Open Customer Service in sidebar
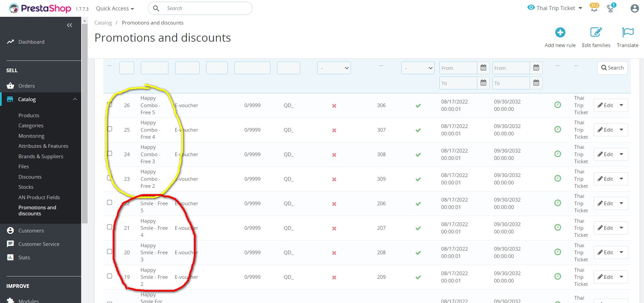Image resolution: width=644 pixels, height=303 pixels. pos(39,244)
